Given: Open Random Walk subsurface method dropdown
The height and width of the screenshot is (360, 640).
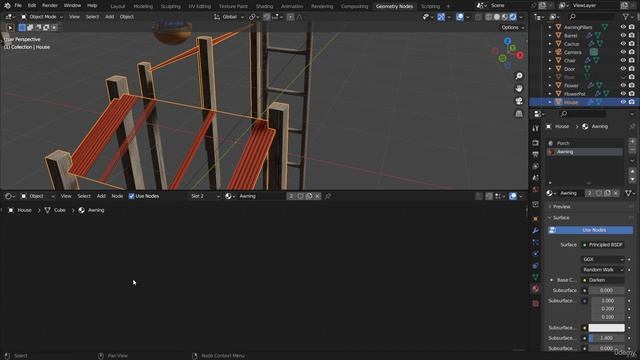Looking at the screenshot, I should click(x=602, y=270).
